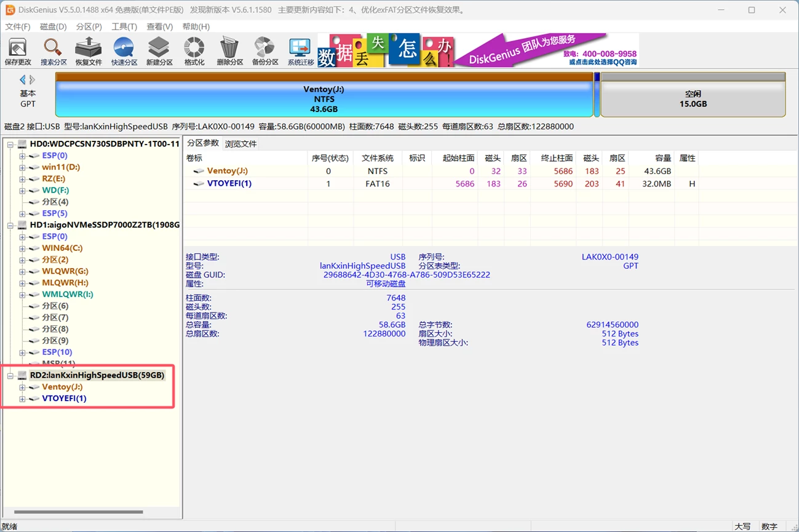This screenshot has width=799, height=532.
Task: Select the gray 空闲 15.0GB free space block
Action: pyautogui.click(x=693, y=99)
